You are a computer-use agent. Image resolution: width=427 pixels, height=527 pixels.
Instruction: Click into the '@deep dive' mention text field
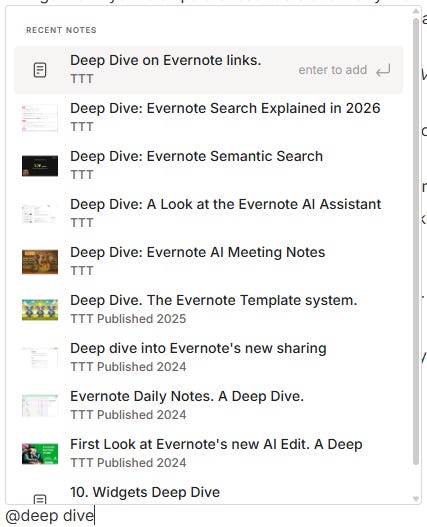[50, 516]
